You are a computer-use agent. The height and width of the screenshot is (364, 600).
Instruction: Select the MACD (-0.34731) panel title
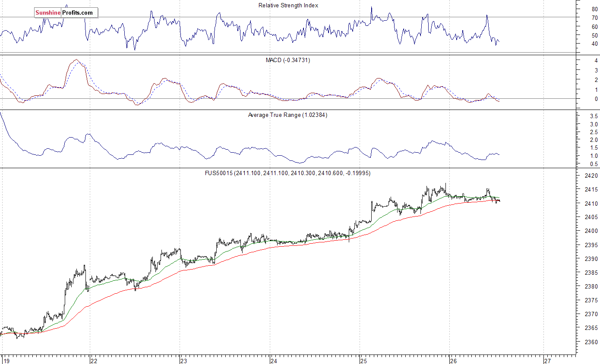tap(288, 60)
